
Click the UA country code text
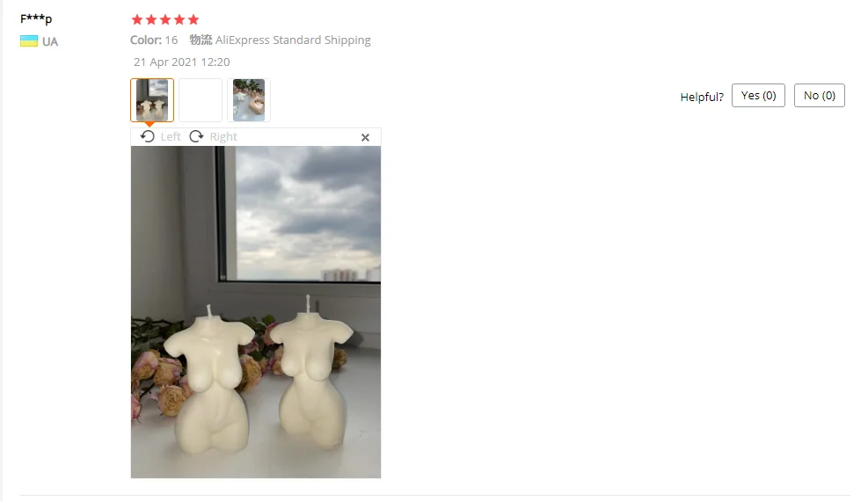point(50,42)
